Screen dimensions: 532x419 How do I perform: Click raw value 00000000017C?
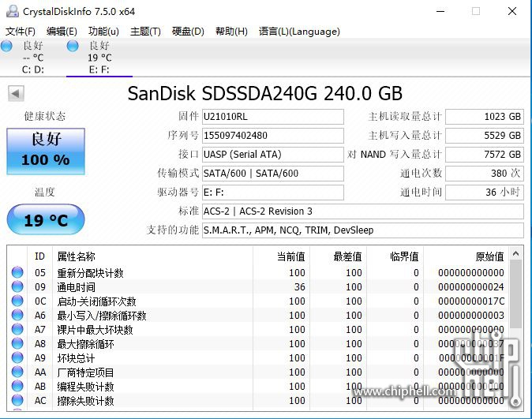click(471, 301)
